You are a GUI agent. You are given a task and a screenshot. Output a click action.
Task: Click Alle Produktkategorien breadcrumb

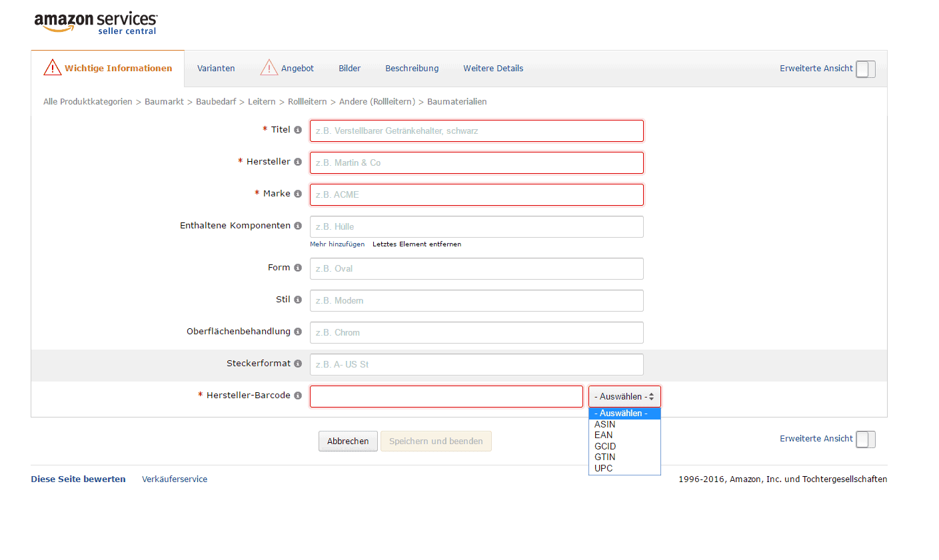(88, 102)
